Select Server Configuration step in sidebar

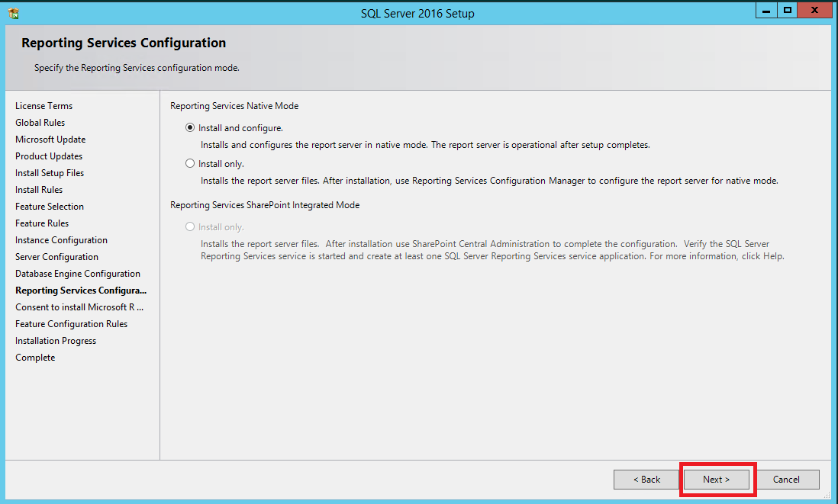click(56, 257)
